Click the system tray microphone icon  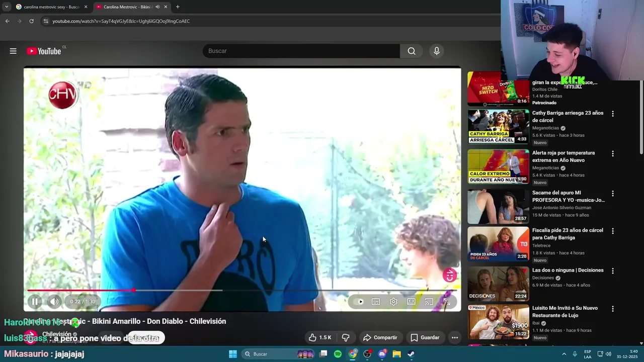coord(575,354)
